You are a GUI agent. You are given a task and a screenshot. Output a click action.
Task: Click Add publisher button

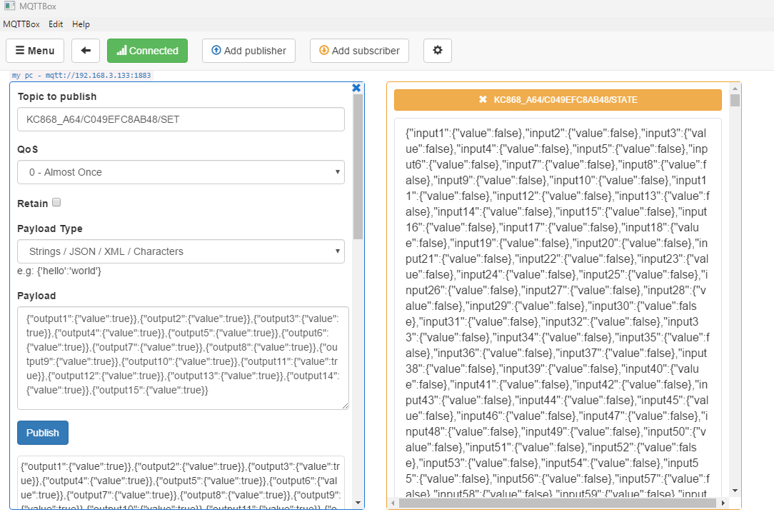pos(248,51)
